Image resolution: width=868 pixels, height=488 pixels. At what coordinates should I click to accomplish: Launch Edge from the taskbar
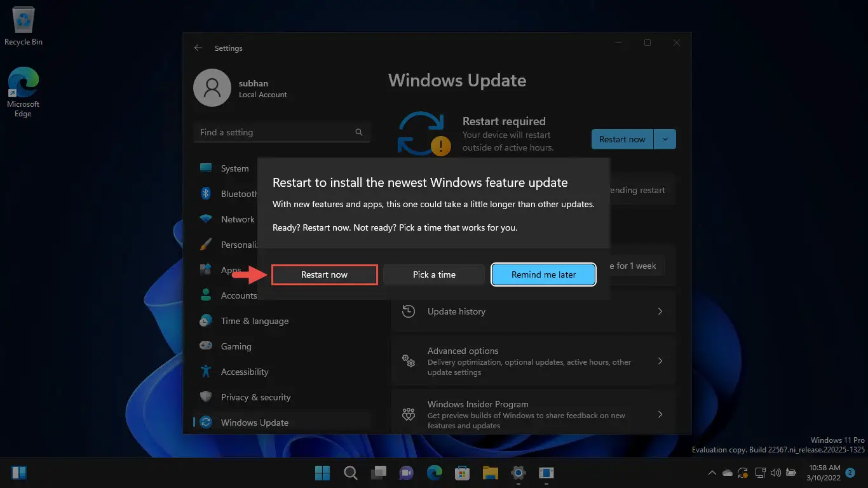click(435, 473)
